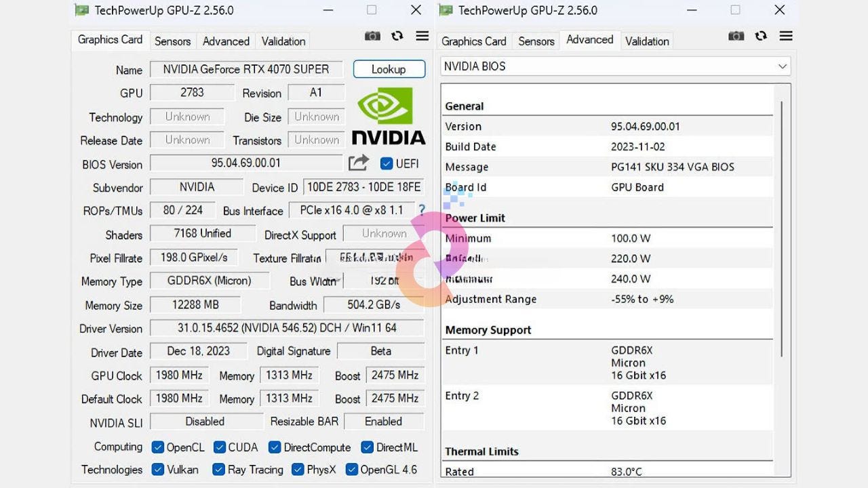
Task: Click the screenshot camera icon in left GPU-Z window
Action: click(x=372, y=36)
